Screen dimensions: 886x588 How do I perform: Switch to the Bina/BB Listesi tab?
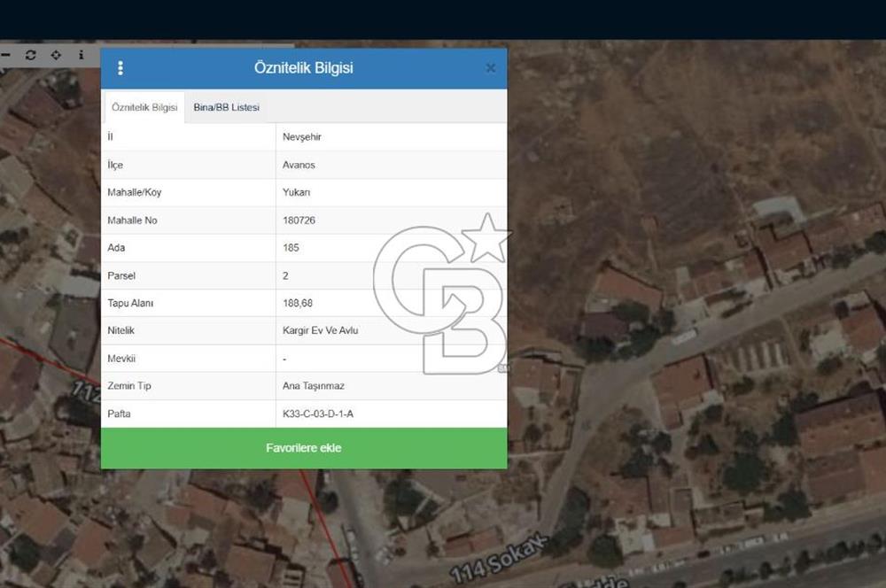[x=226, y=107]
